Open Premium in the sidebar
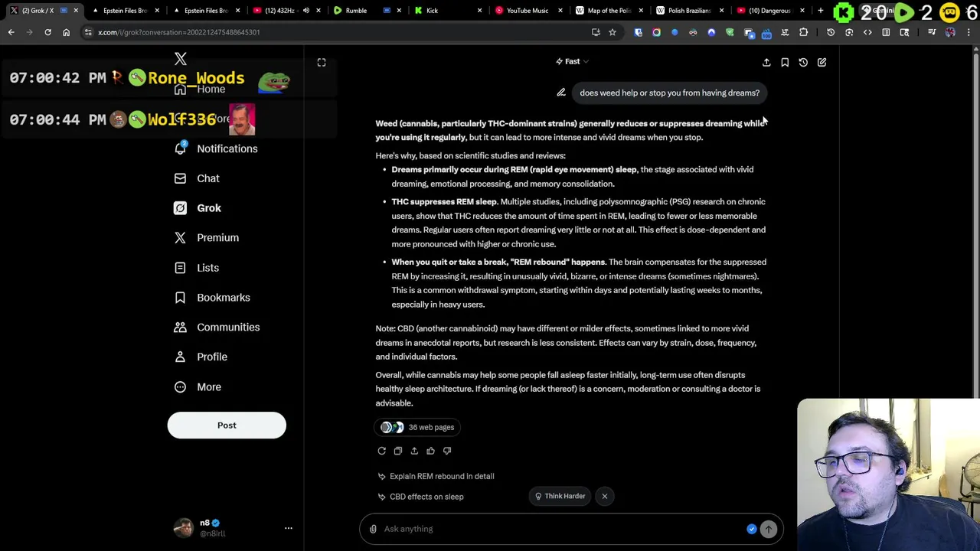The height and width of the screenshot is (551, 980). pyautogui.click(x=207, y=238)
